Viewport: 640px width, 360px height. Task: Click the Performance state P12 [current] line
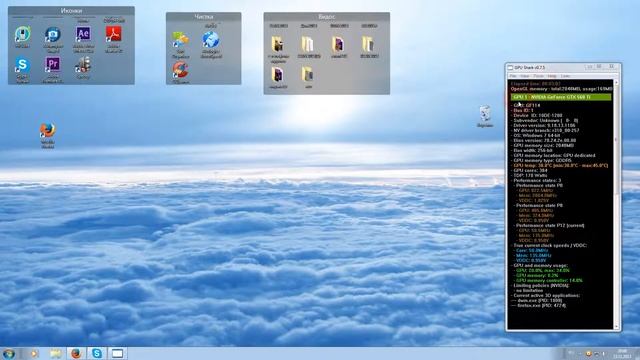click(549, 225)
